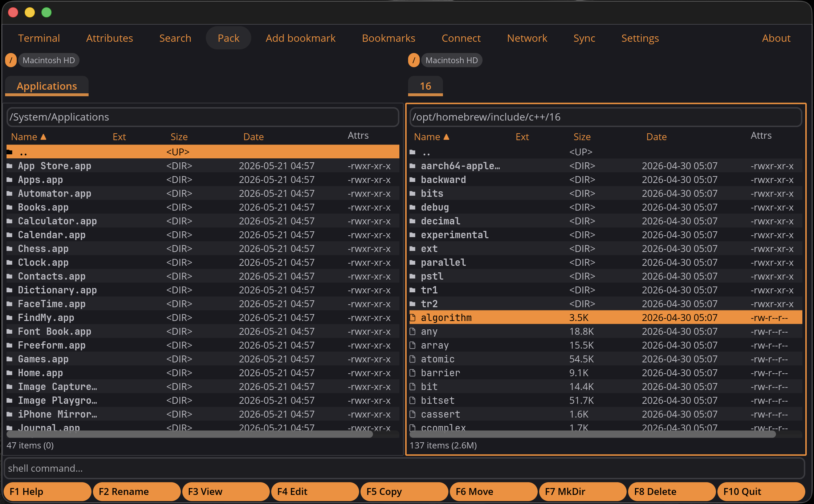This screenshot has height=504, width=814.
Task: Click the F4 Edit button
Action: [315, 492]
